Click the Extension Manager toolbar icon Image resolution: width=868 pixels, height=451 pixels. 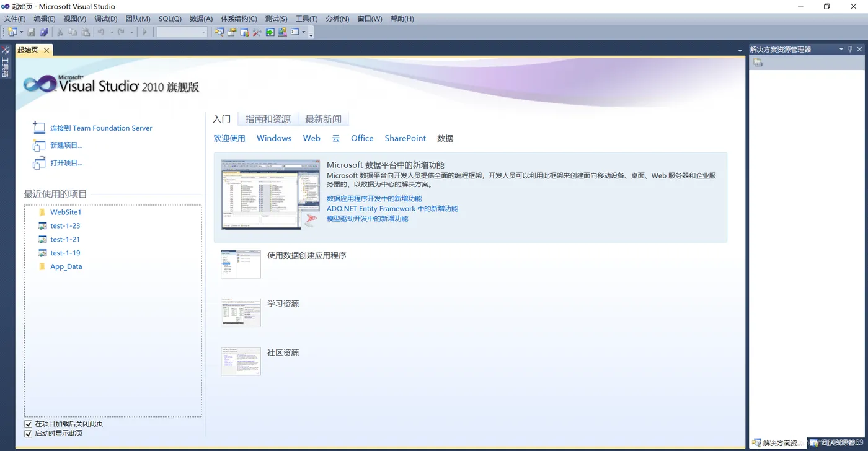(x=282, y=32)
